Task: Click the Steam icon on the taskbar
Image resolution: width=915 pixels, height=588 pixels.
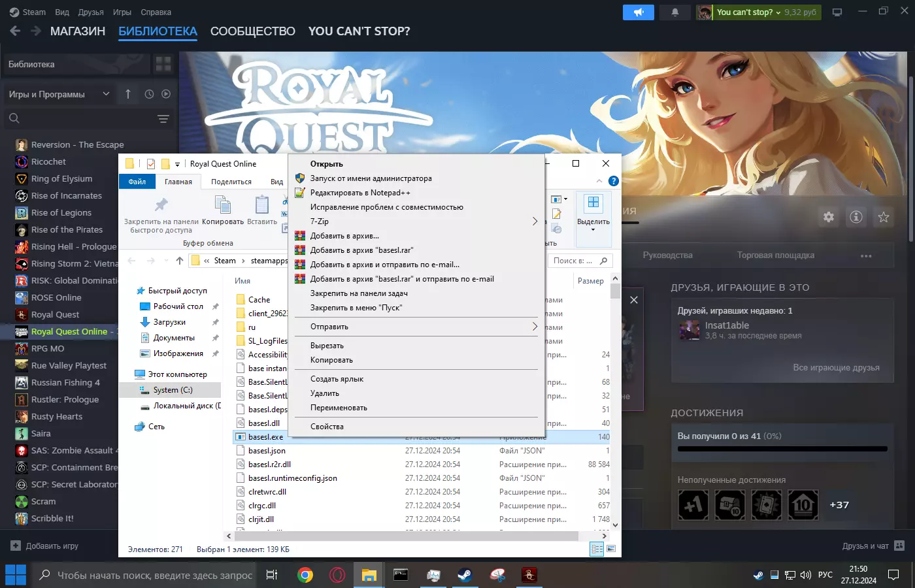Action: click(x=465, y=575)
